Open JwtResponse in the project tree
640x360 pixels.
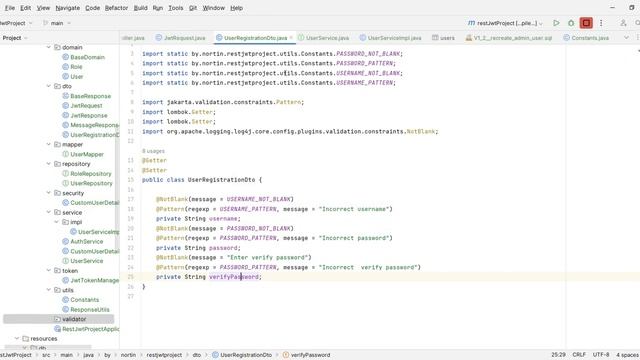tap(84, 116)
